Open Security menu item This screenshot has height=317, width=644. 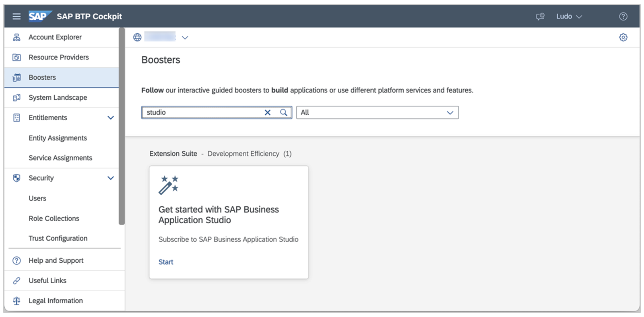41,178
